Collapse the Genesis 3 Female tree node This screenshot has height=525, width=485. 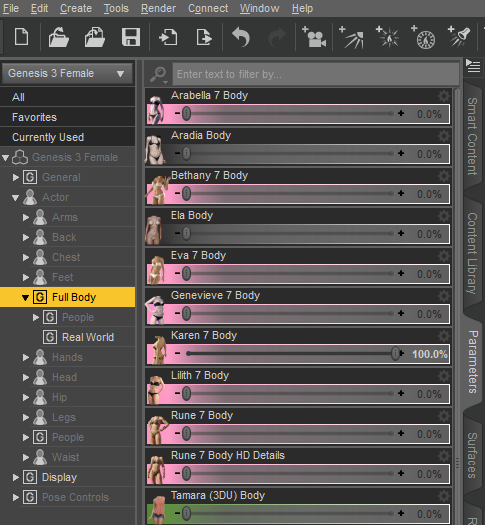click(5, 157)
